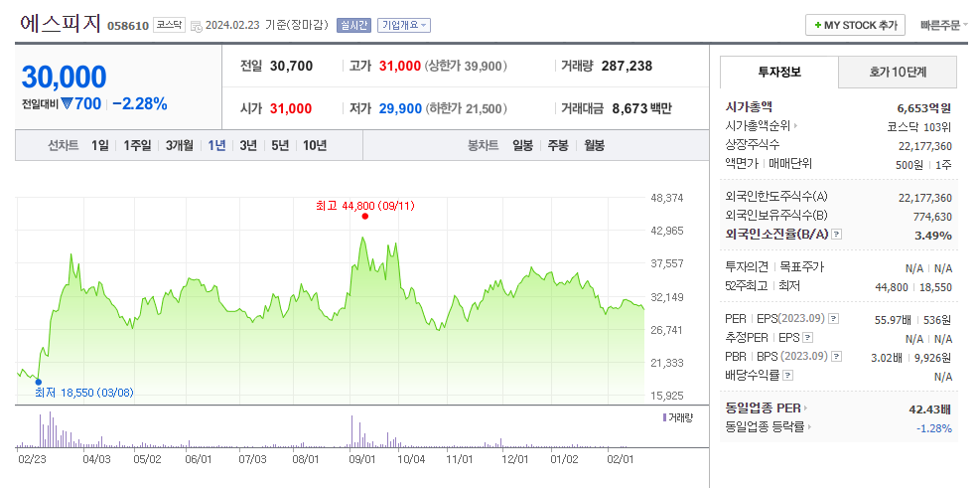Select the 5년 line chart period
The width and height of the screenshot is (980, 488).
click(x=280, y=146)
